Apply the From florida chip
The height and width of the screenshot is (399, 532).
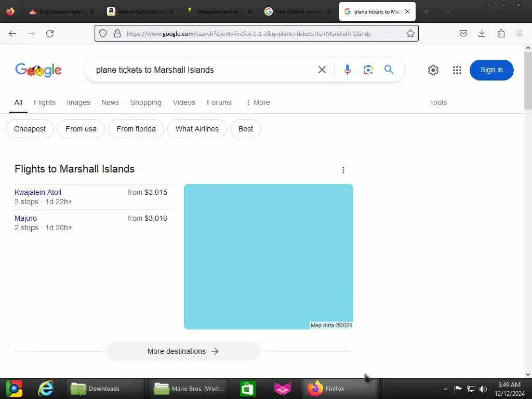136,129
